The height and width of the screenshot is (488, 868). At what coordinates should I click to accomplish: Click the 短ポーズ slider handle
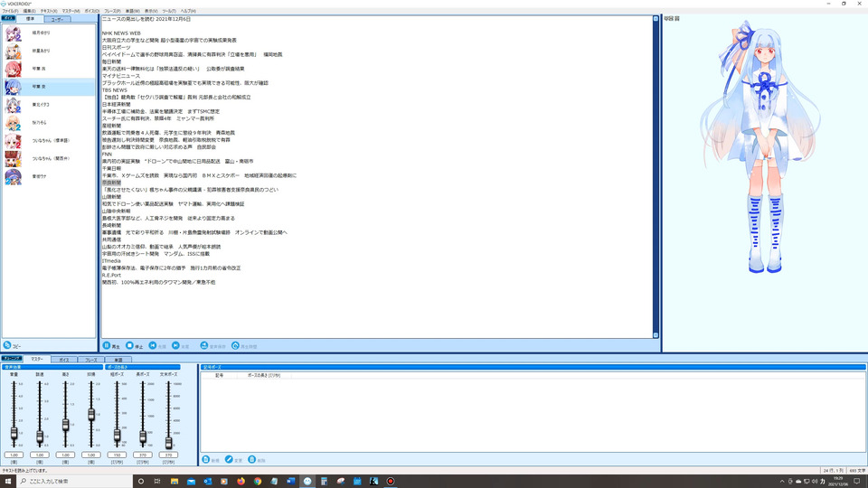[117, 436]
